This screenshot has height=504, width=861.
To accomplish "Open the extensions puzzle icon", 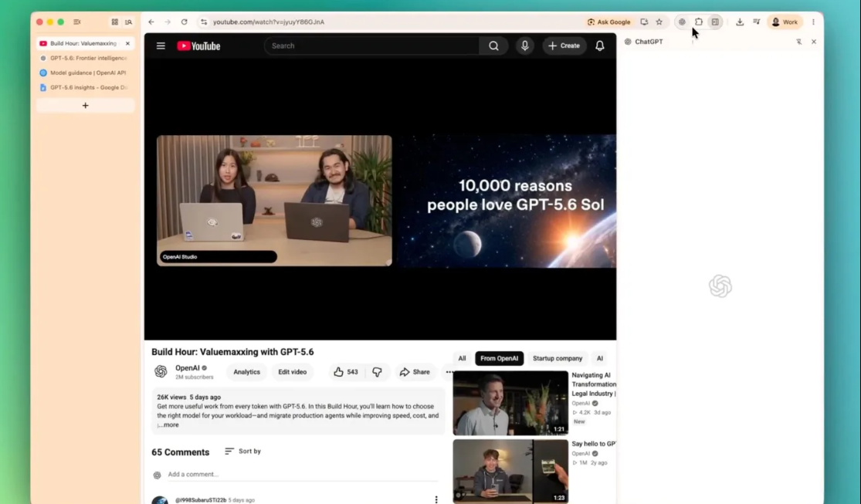I will [699, 22].
